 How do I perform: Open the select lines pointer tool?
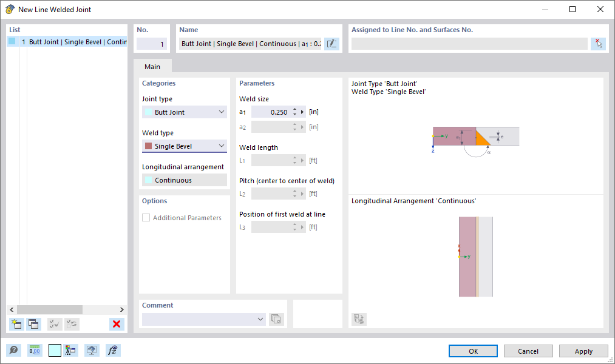[x=598, y=43]
